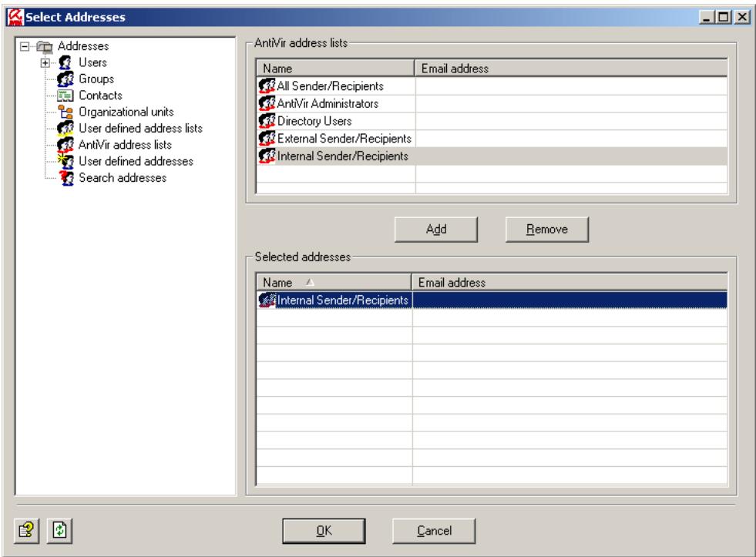
Task: Close the Select Addresses dialog
Action: (742, 18)
